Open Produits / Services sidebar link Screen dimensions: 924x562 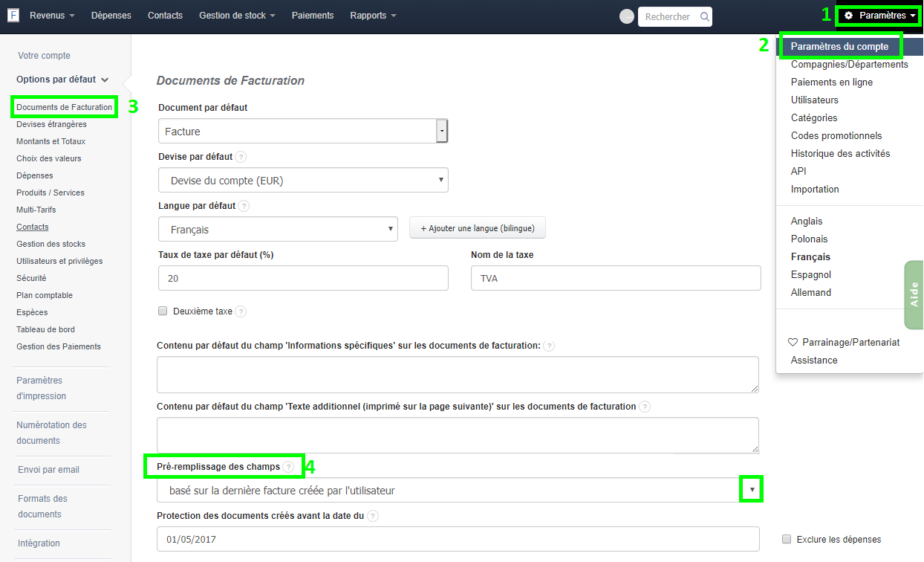click(51, 193)
